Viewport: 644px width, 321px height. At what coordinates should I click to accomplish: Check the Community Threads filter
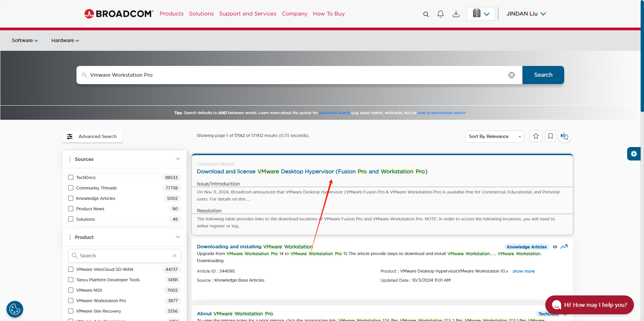tap(71, 188)
